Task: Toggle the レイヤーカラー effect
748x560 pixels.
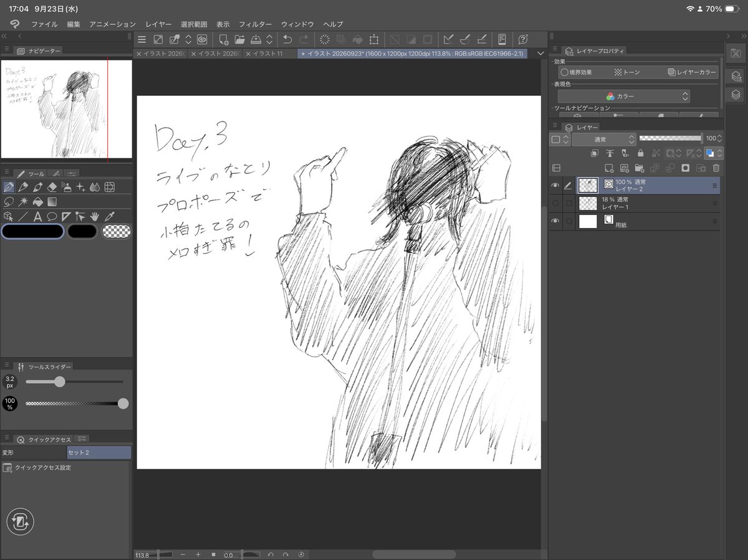Action: click(691, 72)
